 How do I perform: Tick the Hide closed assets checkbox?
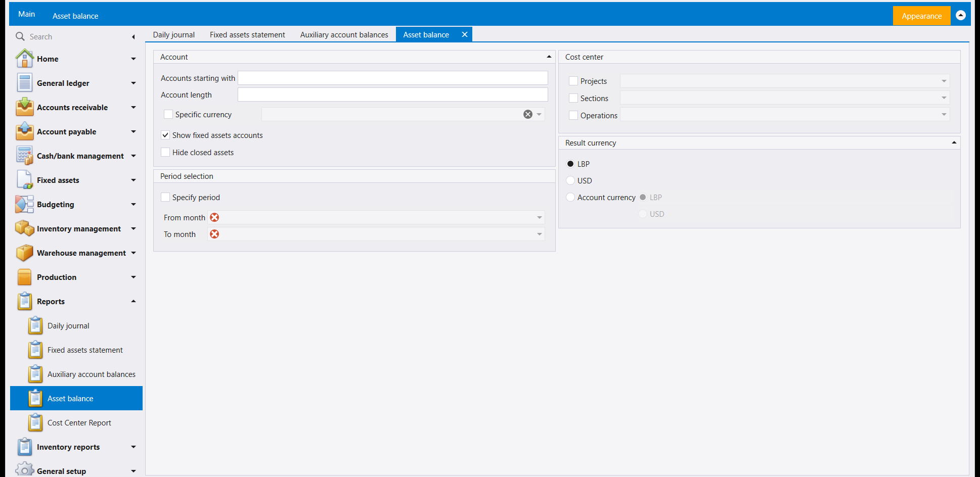point(165,152)
